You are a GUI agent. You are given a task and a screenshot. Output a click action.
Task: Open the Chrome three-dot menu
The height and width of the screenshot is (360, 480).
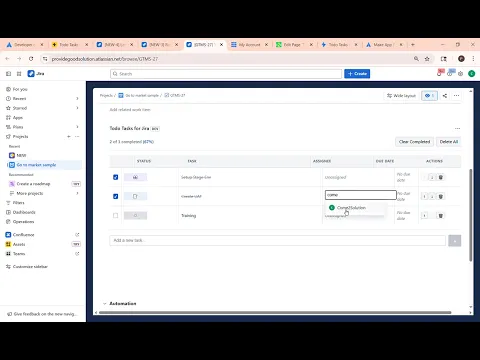[x=473, y=59]
